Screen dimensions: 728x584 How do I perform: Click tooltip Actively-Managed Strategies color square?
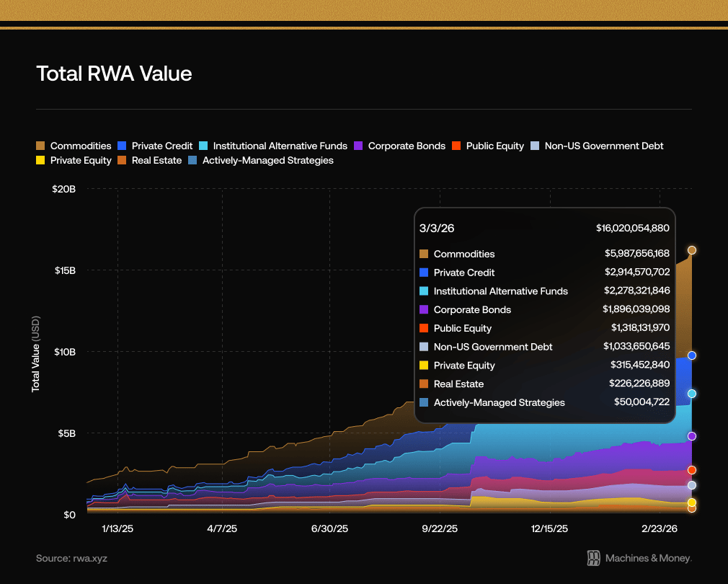(423, 402)
